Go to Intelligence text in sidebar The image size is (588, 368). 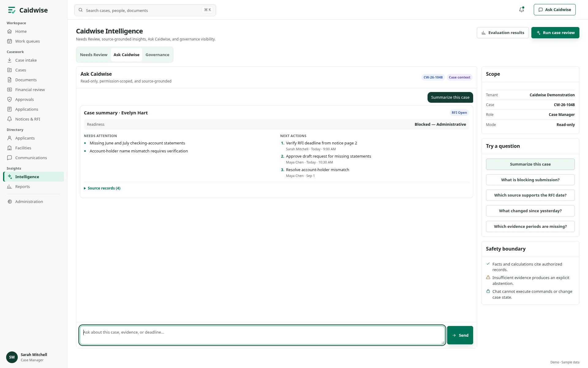(27, 177)
